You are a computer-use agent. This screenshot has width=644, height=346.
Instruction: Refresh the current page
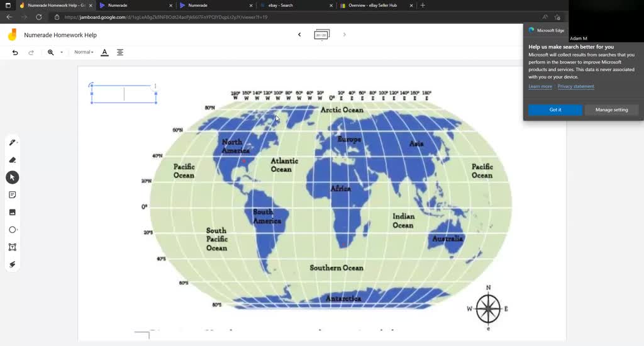pyautogui.click(x=38, y=17)
